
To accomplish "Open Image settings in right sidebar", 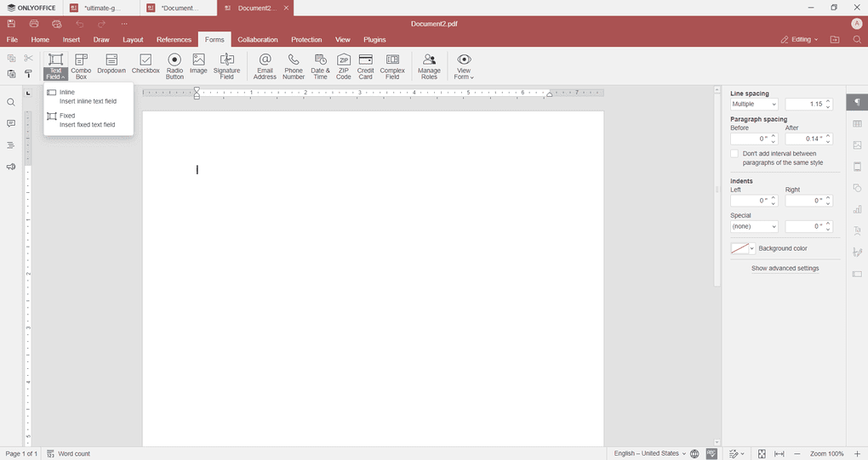I will (x=857, y=145).
